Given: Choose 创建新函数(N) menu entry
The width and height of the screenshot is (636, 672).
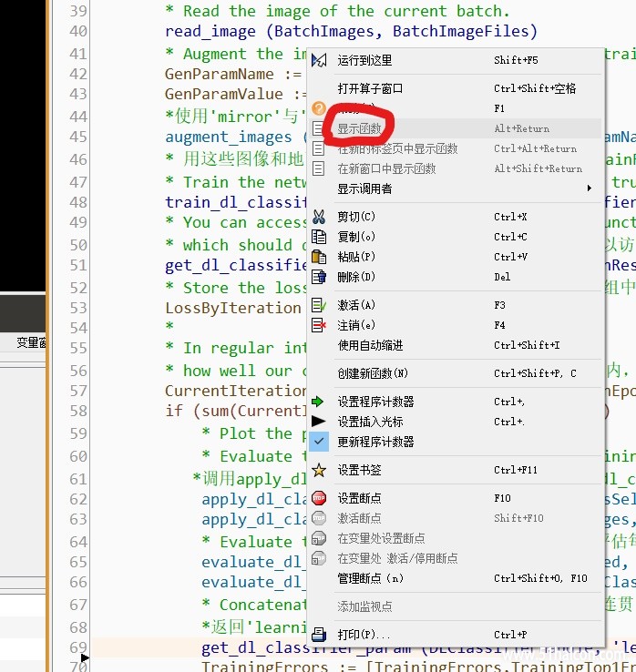Looking at the screenshot, I should [456, 373].
